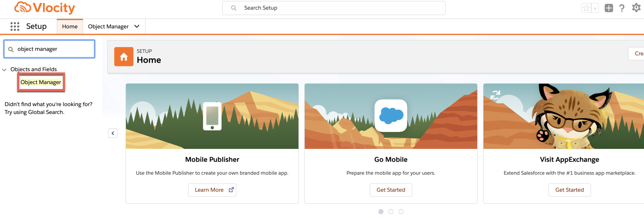
Task: Open the favorites list dropdown arrow
Action: click(595, 8)
